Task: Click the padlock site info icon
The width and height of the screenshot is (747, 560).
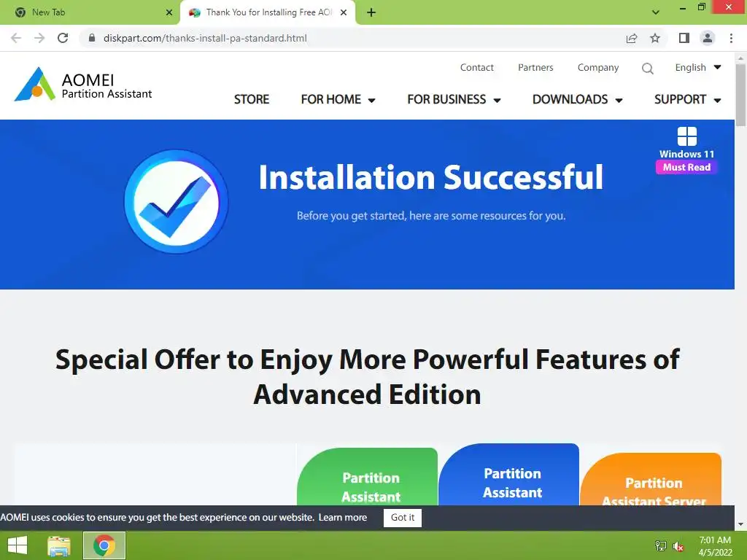Action: point(92,38)
